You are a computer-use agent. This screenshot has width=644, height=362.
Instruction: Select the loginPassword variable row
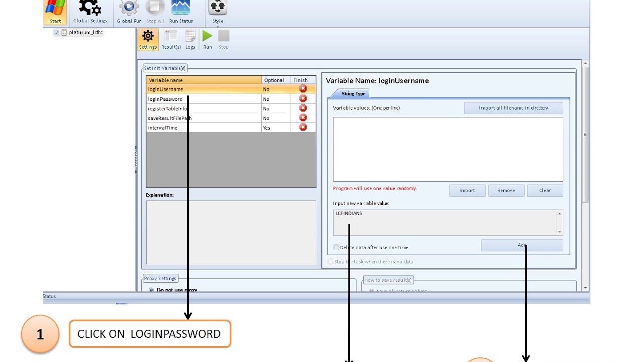[x=231, y=99]
